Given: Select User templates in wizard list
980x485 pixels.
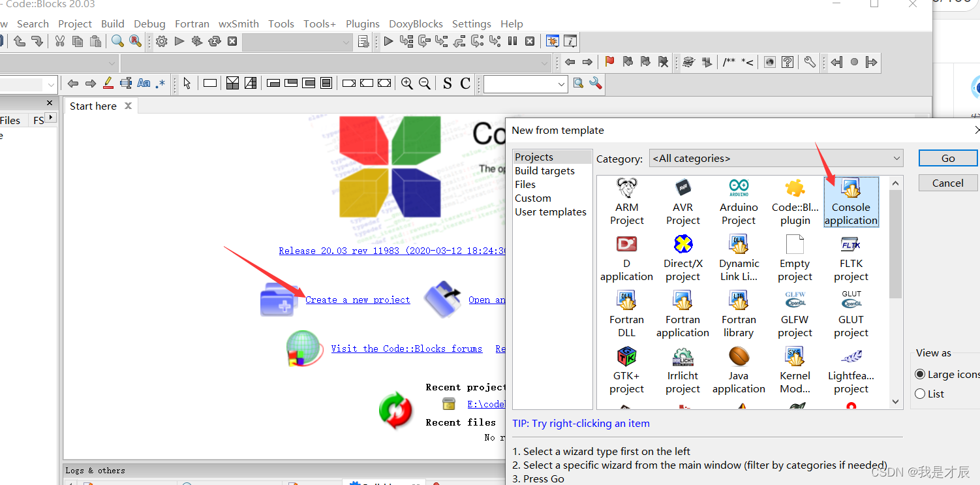Looking at the screenshot, I should (551, 211).
